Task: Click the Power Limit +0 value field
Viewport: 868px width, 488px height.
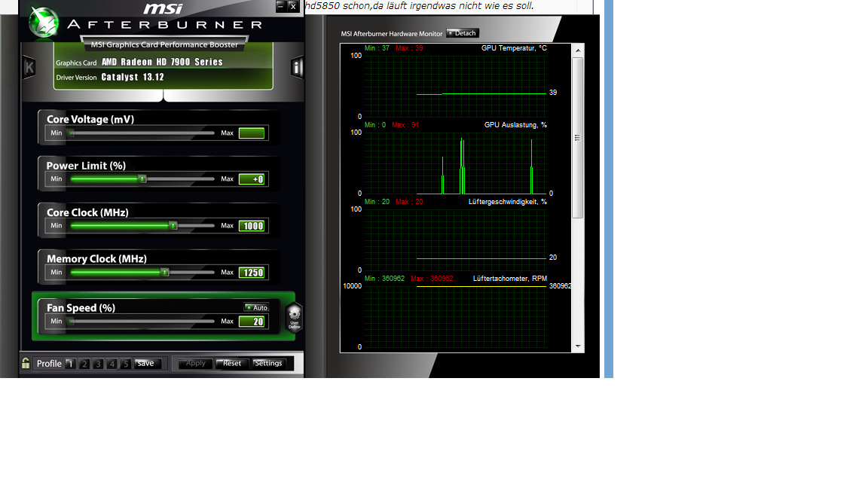Action: [252, 179]
